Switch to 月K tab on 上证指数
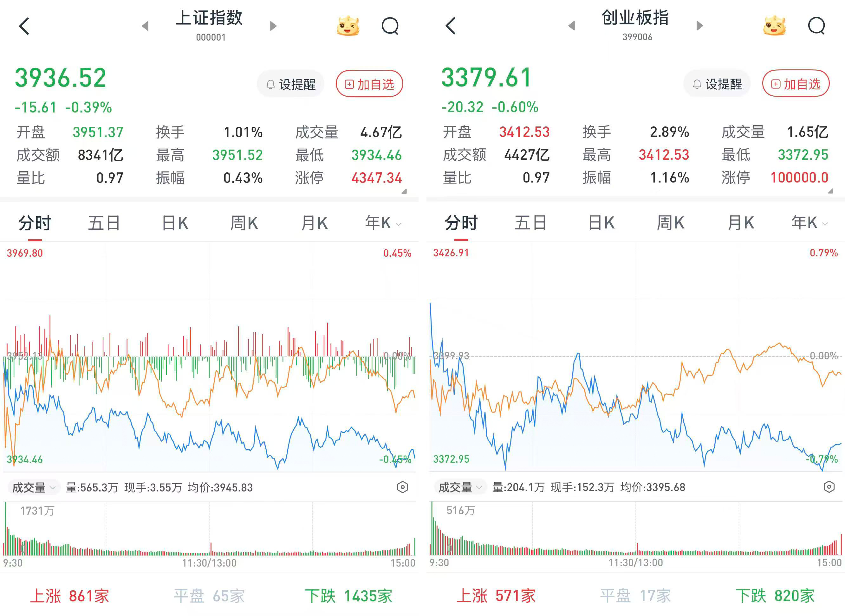Viewport: 845px width, 616px height. pos(315,223)
